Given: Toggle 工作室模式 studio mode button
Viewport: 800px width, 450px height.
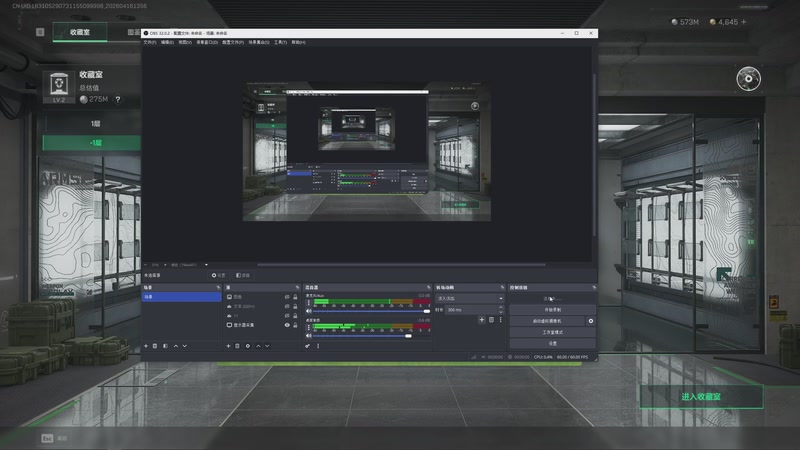Looking at the screenshot, I should pos(552,332).
